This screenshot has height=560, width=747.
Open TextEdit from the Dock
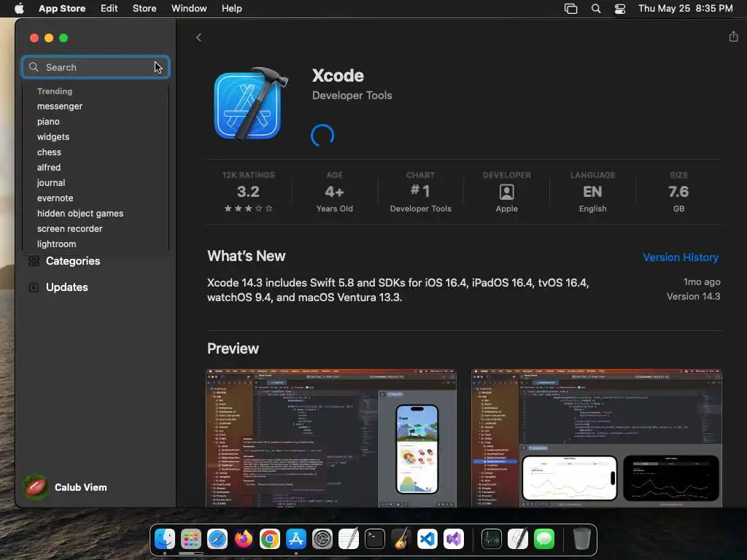tap(348, 539)
